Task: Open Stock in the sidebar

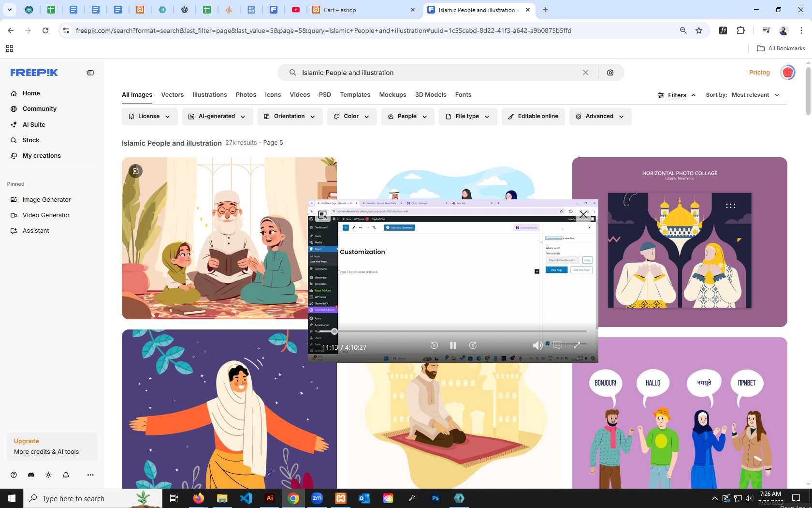Action: tap(31, 140)
